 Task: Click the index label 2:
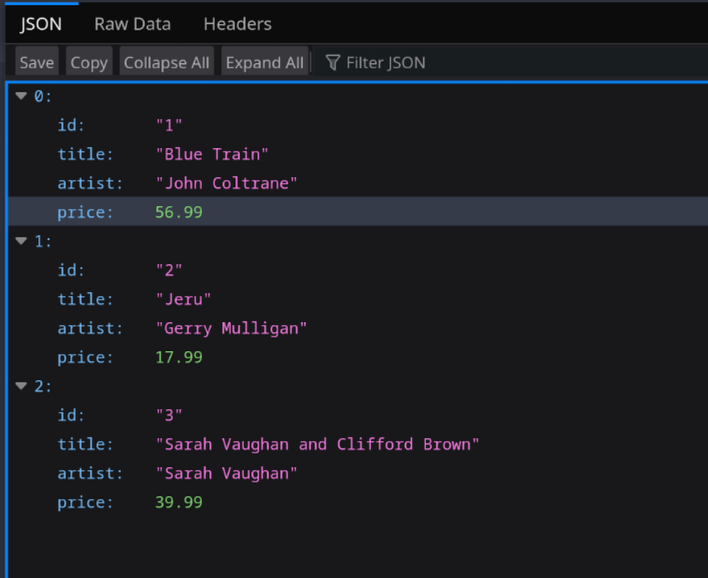(x=43, y=386)
